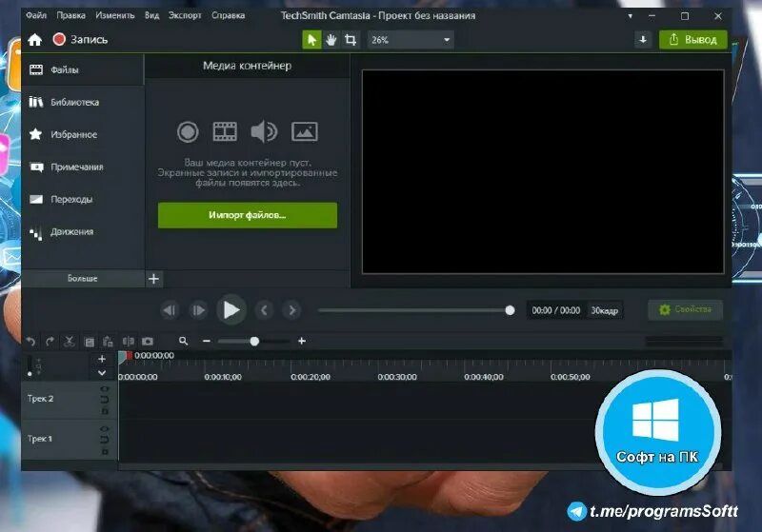This screenshot has height=532, width=762.
Task: Click the download arrow icon
Action: pyautogui.click(x=643, y=40)
